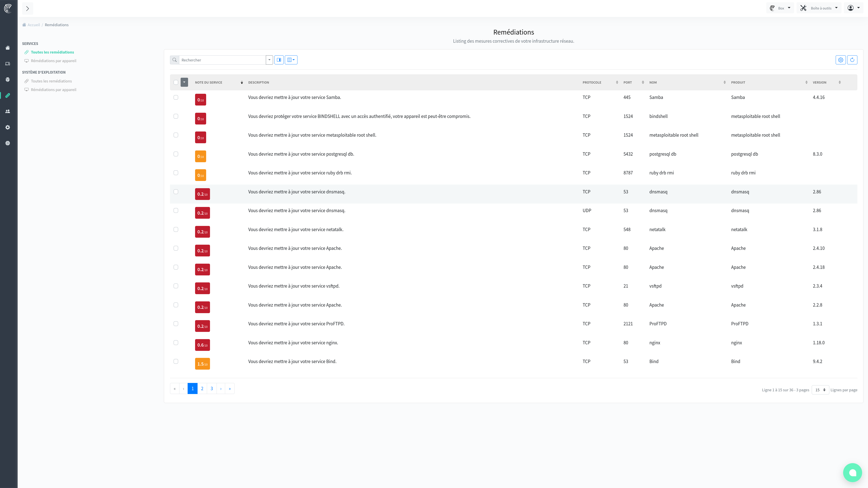Refresh the remediations table

pyautogui.click(x=852, y=60)
